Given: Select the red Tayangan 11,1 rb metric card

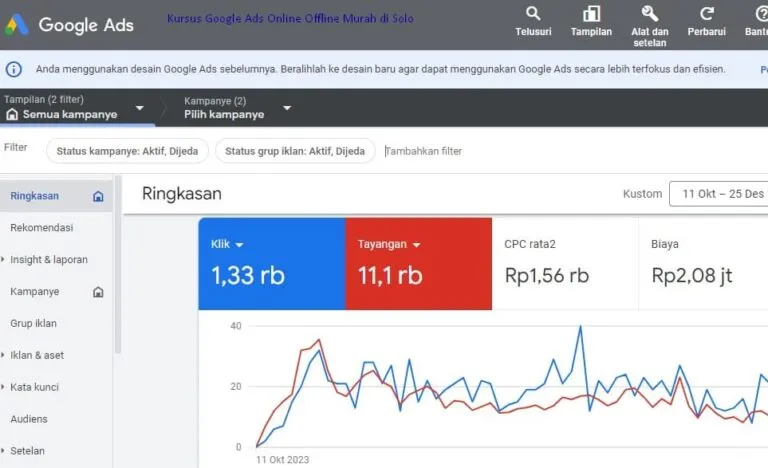Looking at the screenshot, I should pos(419,264).
